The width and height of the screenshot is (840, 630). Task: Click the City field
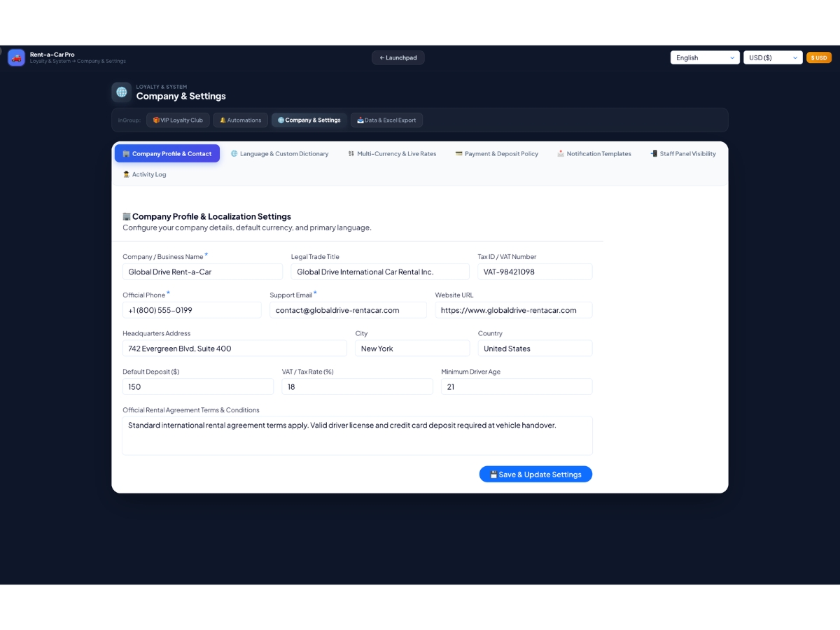pos(412,349)
